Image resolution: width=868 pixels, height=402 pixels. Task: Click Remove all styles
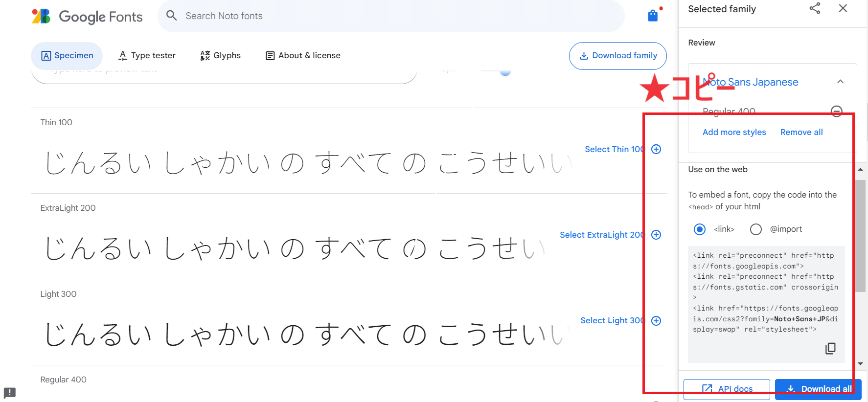[801, 132]
